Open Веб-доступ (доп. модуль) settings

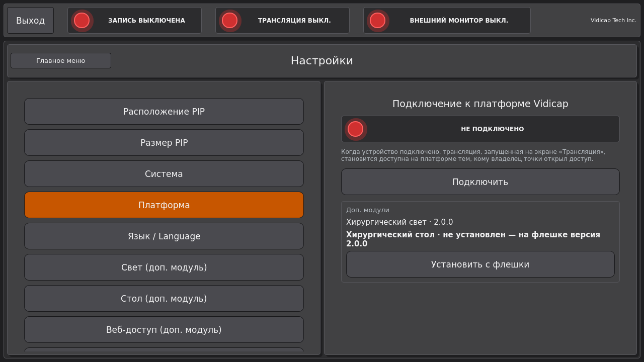[x=164, y=329]
